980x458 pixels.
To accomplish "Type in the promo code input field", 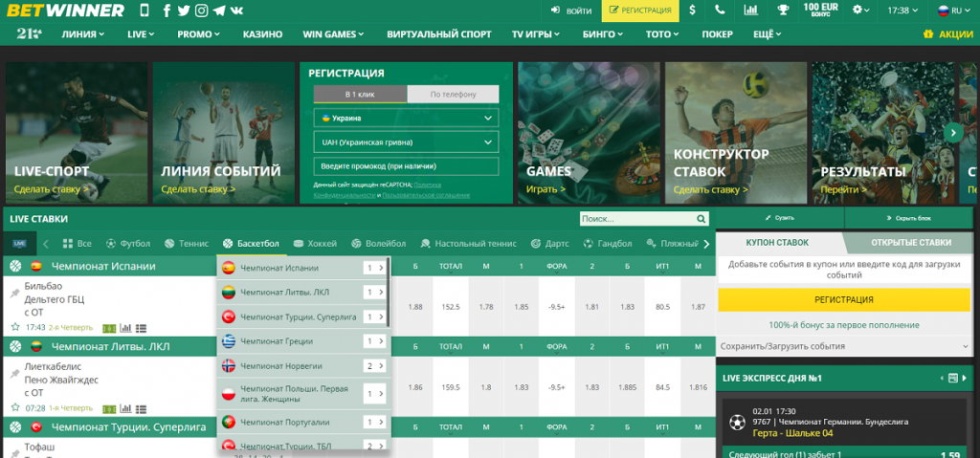I will coord(407,166).
